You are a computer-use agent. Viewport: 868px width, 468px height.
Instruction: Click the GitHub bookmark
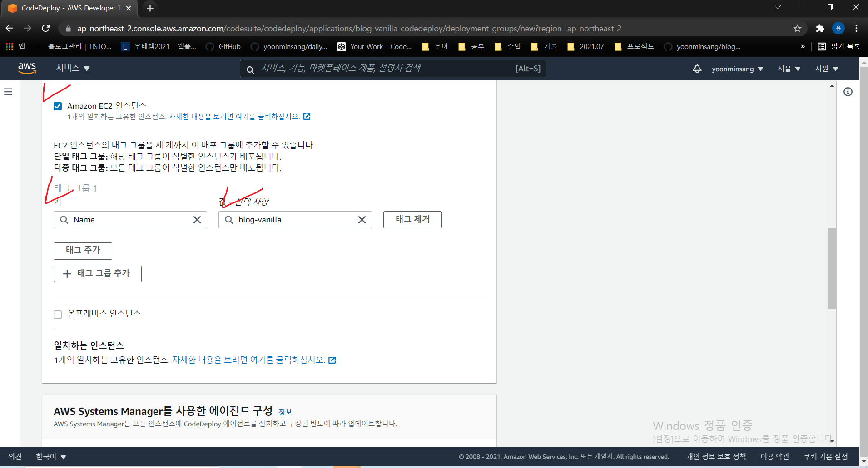tap(223, 46)
